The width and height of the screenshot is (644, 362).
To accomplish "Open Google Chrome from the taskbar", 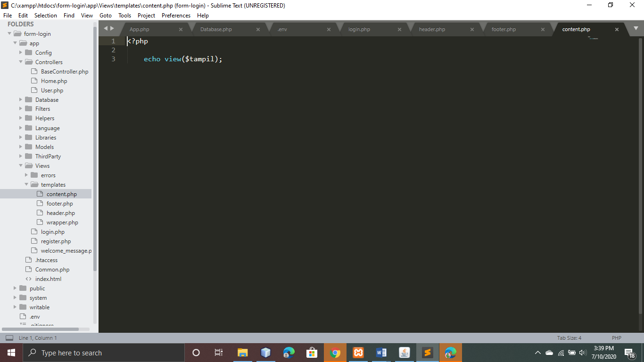I will [x=335, y=353].
